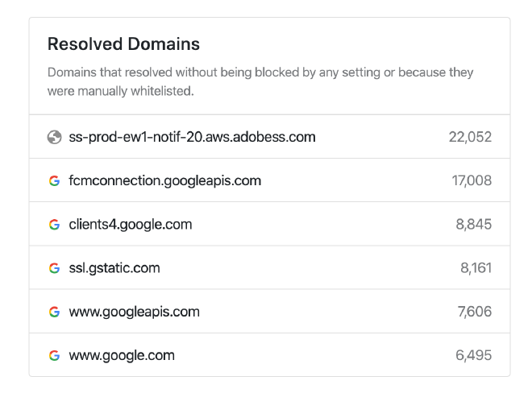Click the Resolved Domains heading
The width and height of the screenshot is (532, 393).
pyautogui.click(x=123, y=44)
